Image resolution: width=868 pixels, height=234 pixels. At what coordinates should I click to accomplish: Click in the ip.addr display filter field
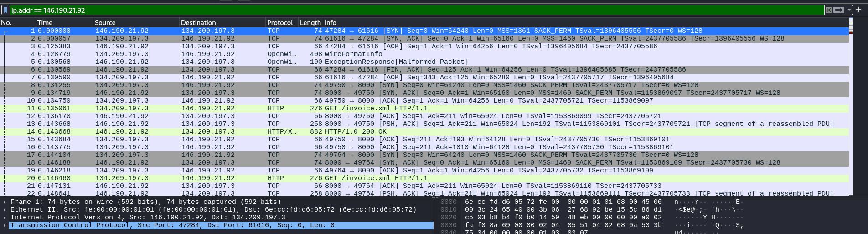(410, 10)
